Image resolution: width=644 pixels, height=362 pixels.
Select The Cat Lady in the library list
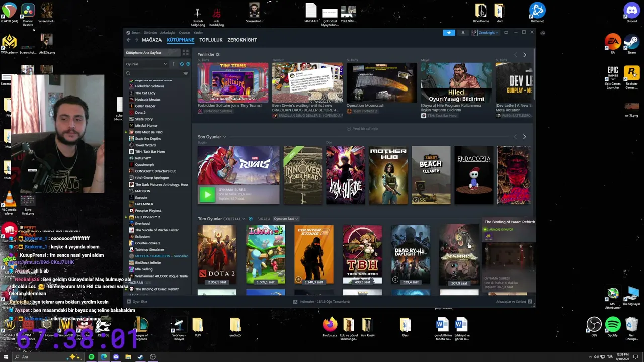pyautogui.click(x=145, y=93)
